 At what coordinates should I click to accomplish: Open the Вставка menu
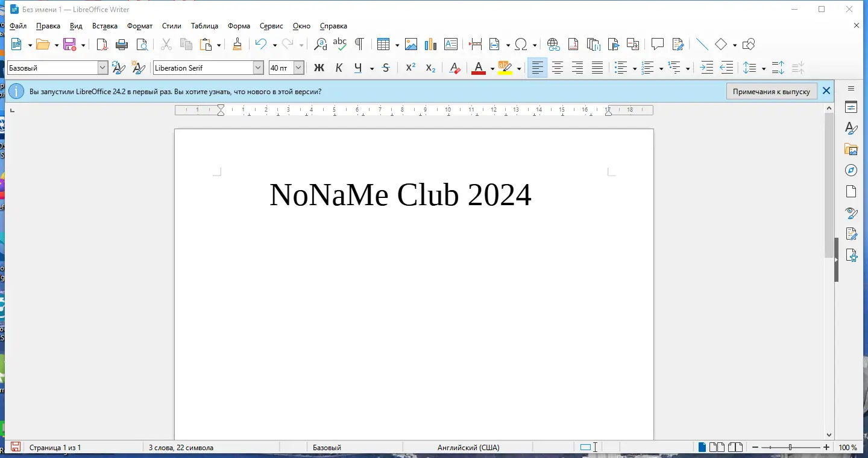coord(105,26)
